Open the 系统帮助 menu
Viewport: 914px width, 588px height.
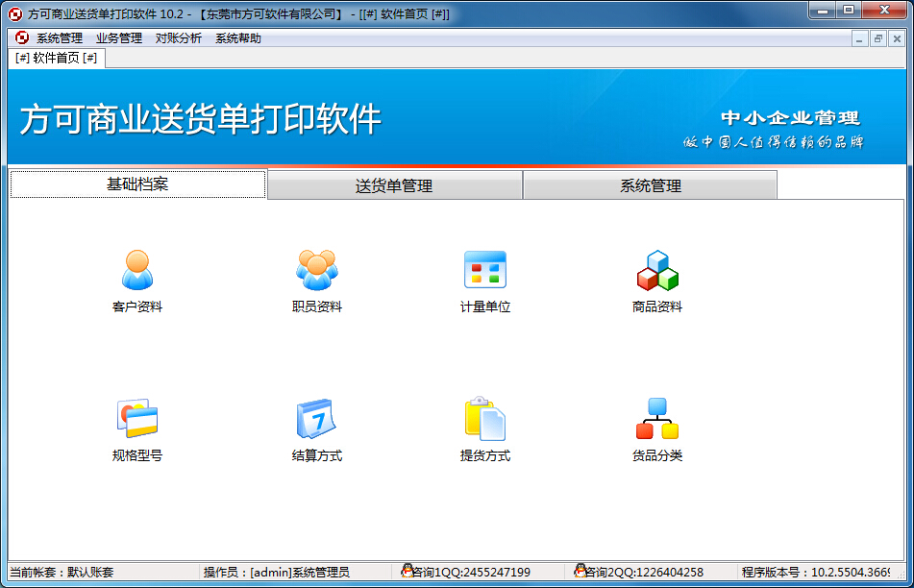(237, 38)
